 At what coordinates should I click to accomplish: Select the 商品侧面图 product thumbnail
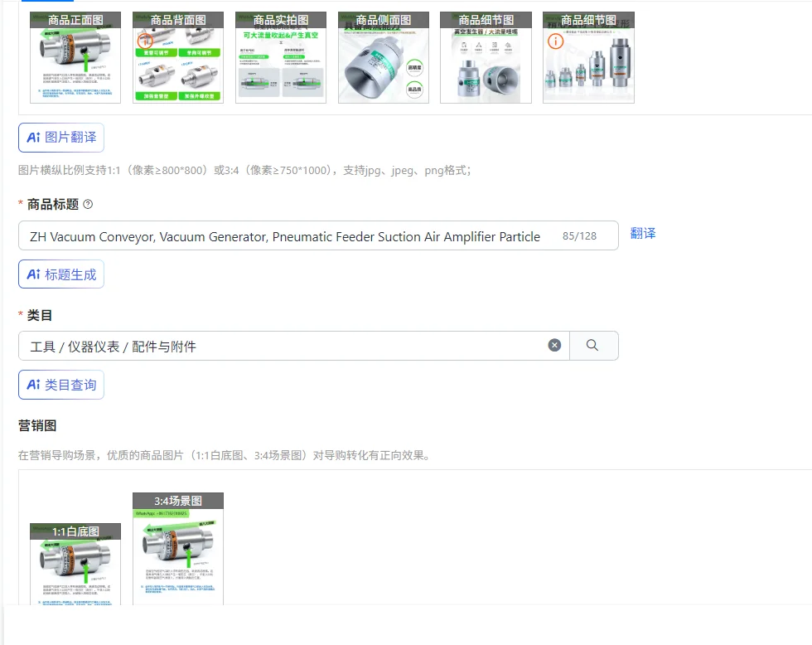383,56
